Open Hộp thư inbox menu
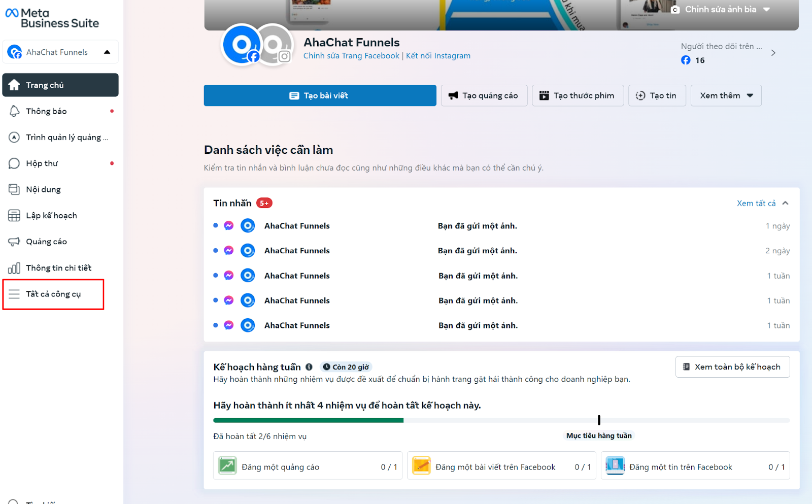The image size is (812, 504). point(60,163)
